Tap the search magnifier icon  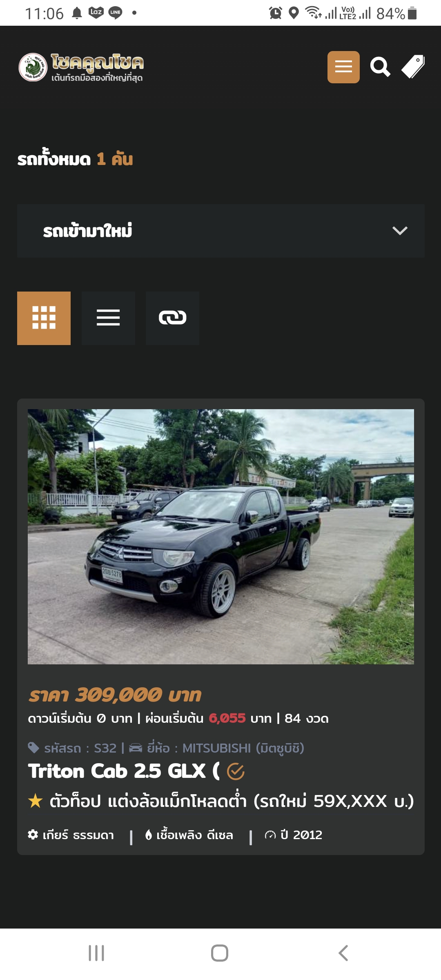[380, 67]
